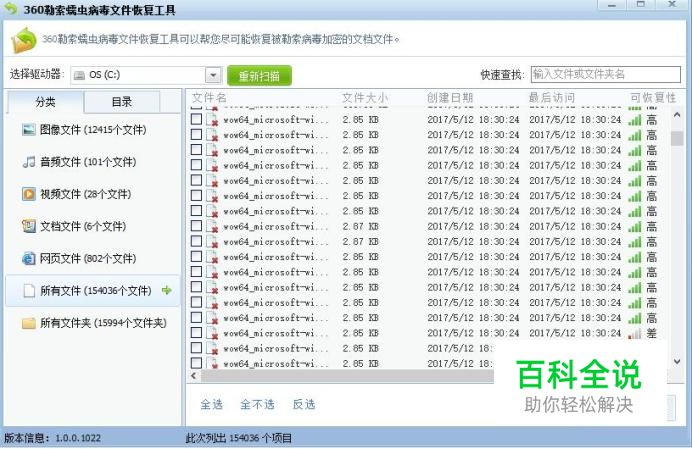This screenshot has height=449, width=692.
Task: Tick the checkbox of the row rated 差
Action: click(x=196, y=332)
